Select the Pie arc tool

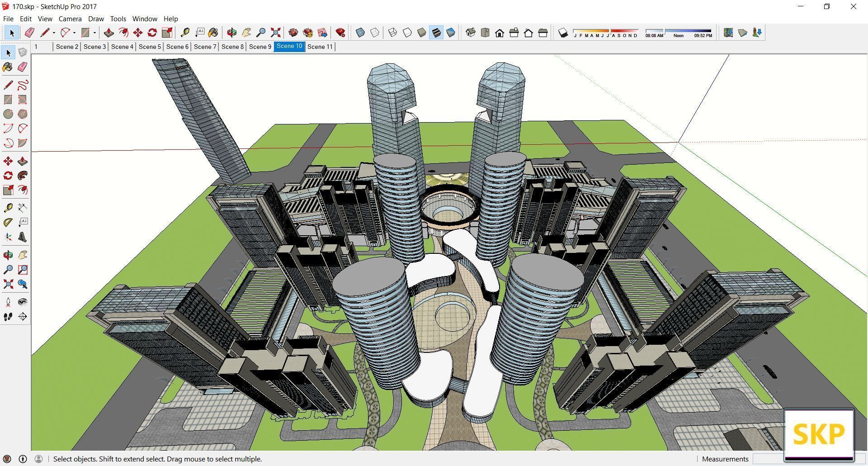(23, 143)
